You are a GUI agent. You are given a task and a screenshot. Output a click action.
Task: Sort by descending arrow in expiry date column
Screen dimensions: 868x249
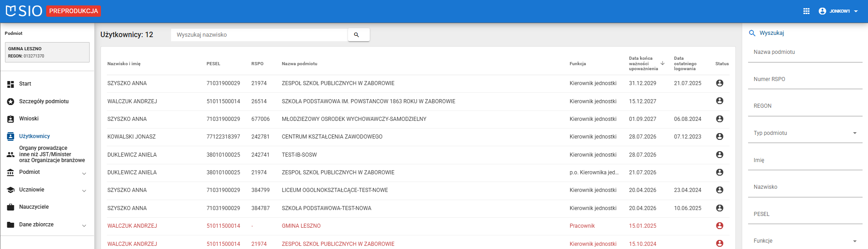663,63
